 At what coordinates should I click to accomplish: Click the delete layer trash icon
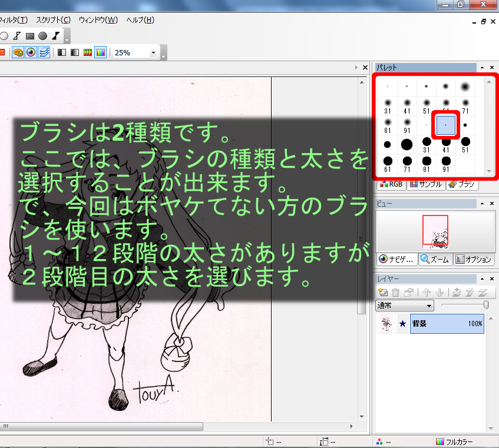pyautogui.click(x=395, y=292)
